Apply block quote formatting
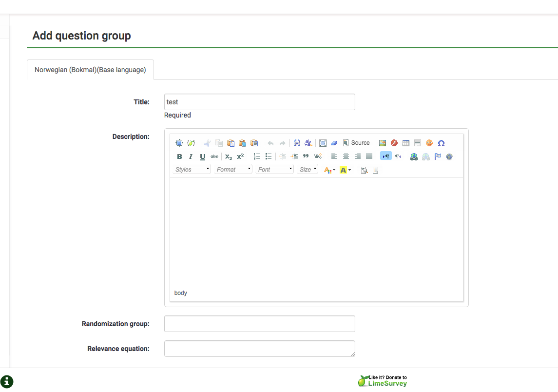The height and width of the screenshot is (392, 558). click(x=306, y=157)
